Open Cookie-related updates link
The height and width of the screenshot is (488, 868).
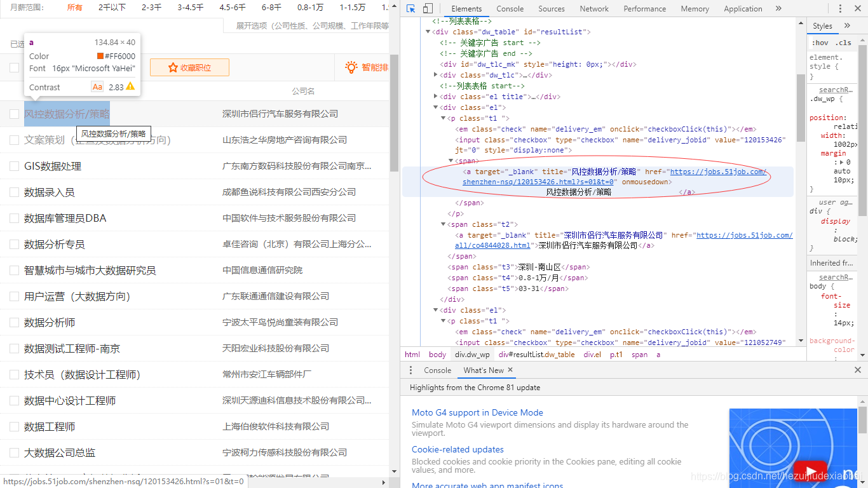tap(458, 449)
